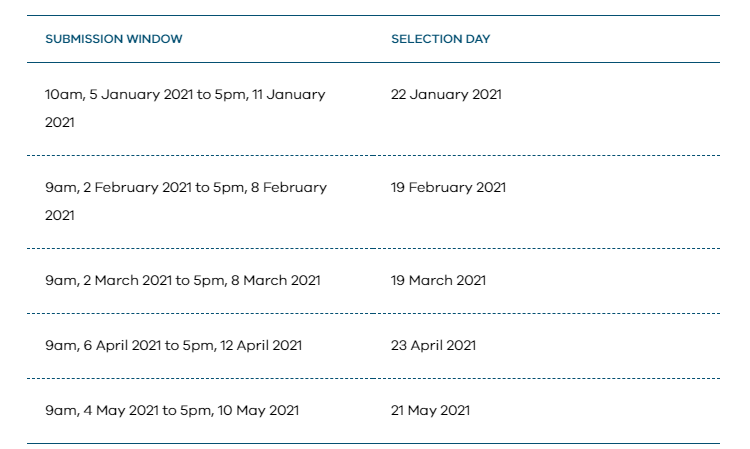Click the second line '2021' in February row

pos(60,215)
